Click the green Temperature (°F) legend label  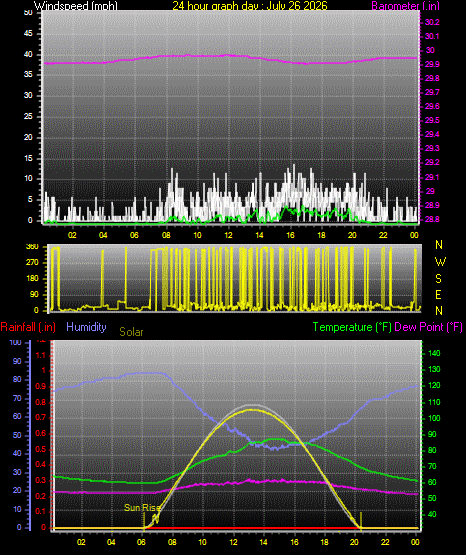tap(352, 327)
